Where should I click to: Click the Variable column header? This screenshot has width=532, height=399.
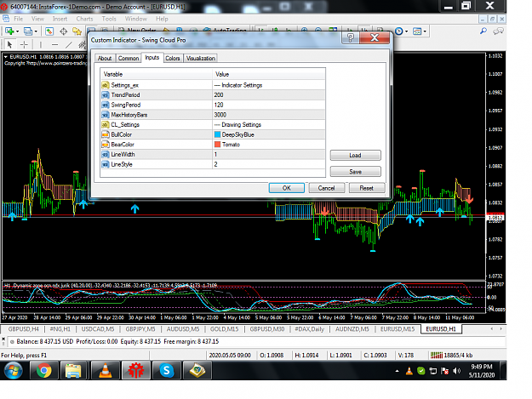point(156,74)
